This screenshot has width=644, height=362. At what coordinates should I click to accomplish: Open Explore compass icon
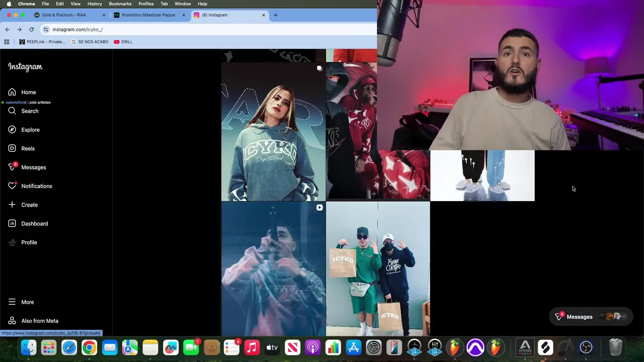12,130
